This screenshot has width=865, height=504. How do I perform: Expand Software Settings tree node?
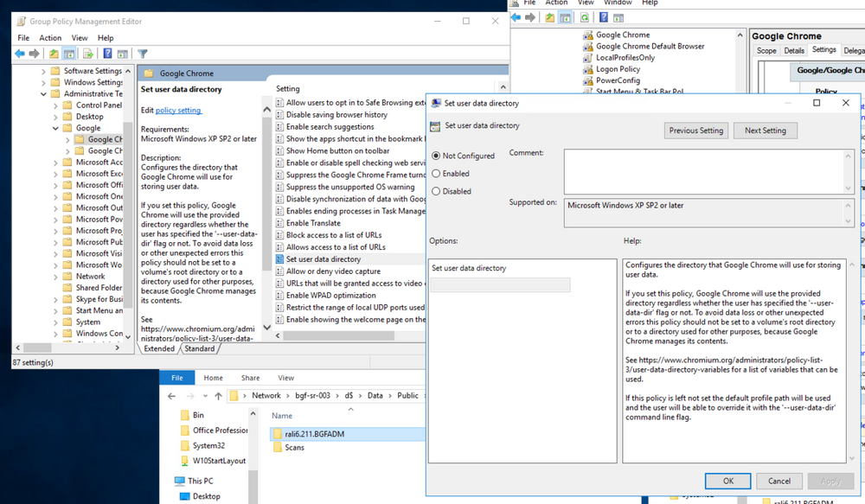coord(43,71)
